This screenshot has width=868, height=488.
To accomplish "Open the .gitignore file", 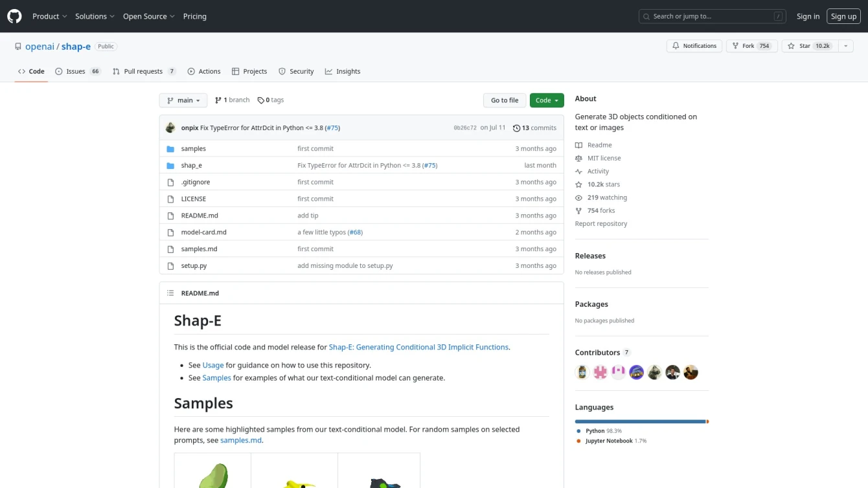I will click(196, 183).
